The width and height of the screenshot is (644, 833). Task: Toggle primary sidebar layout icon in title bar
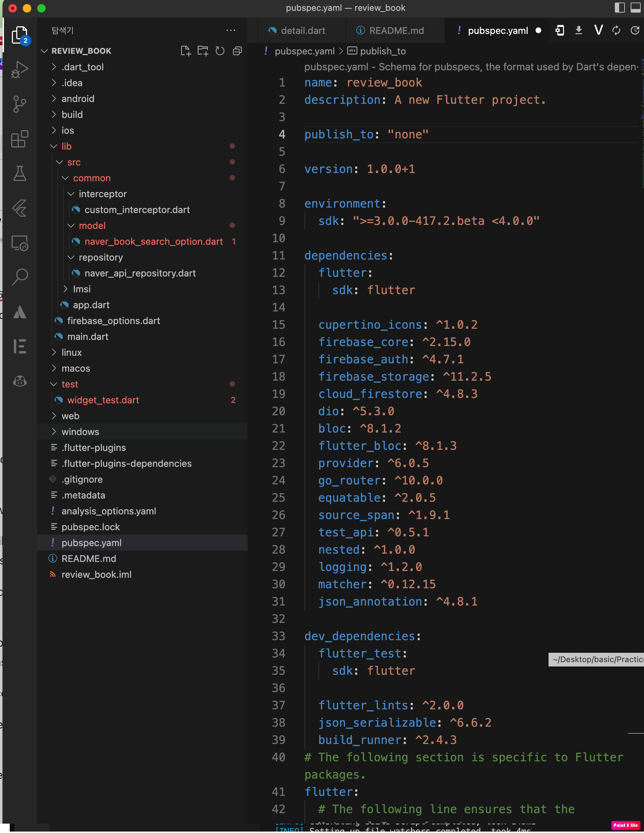click(620, 8)
